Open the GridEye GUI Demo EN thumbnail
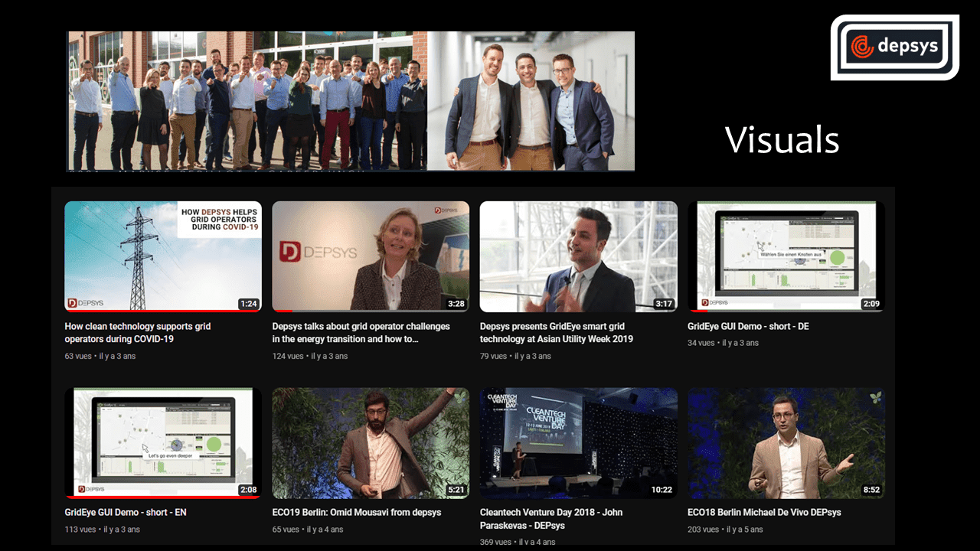980x551 pixels. coord(162,442)
